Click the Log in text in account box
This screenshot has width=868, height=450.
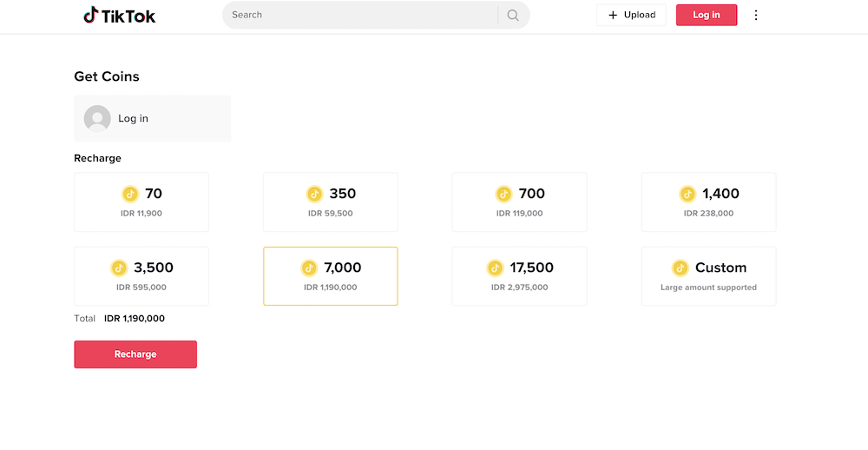133,119
